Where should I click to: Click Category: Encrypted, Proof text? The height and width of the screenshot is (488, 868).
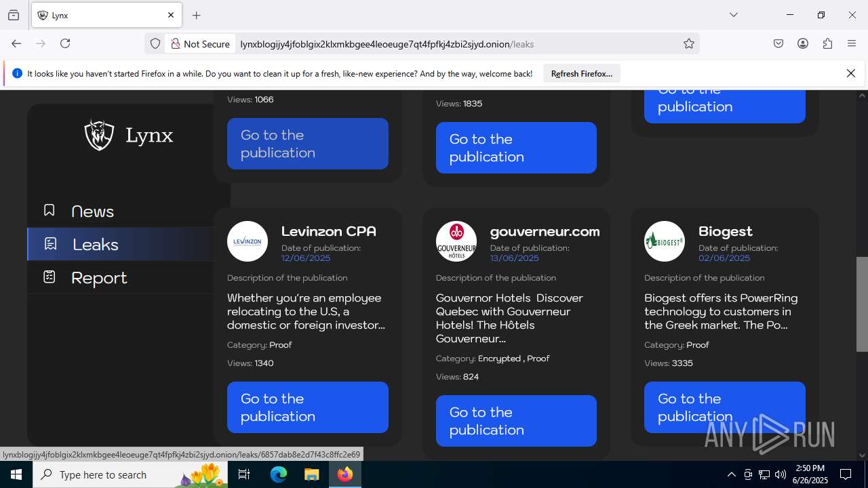(493, 359)
